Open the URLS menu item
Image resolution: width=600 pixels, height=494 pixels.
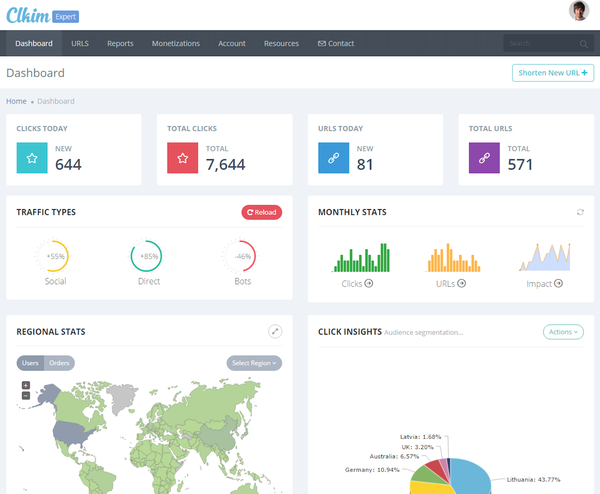click(80, 44)
